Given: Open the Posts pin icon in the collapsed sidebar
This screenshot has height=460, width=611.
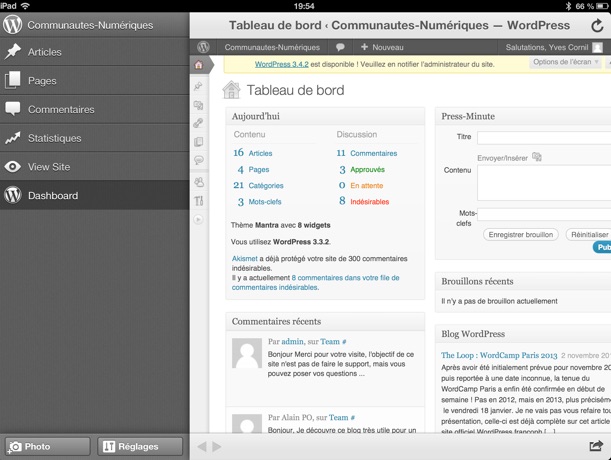Looking at the screenshot, I should point(198,86).
